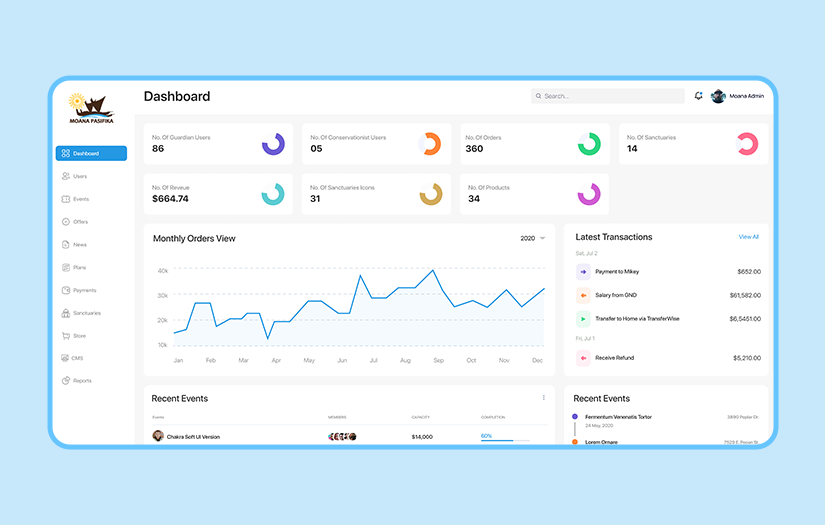Viewport: 825px width, 525px height.
Task: Open Recent Events three-dot options menu
Action: point(544,398)
